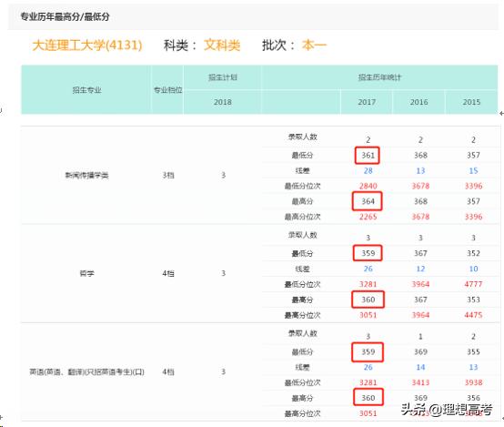Click 哲学 2015 highest score 353
504x427 pixels.
(473, 300)
